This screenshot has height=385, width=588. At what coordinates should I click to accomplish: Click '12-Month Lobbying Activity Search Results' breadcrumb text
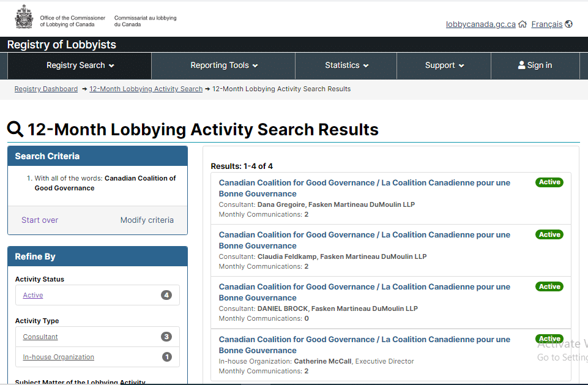(281, 89)
